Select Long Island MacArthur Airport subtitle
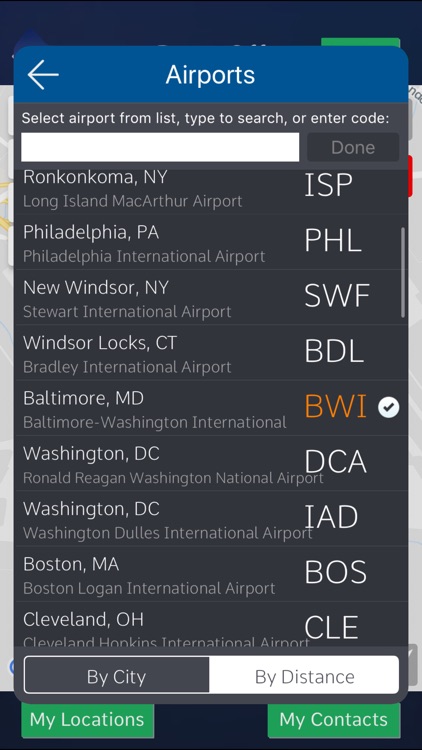422x750 pixels. coord(133,201)
